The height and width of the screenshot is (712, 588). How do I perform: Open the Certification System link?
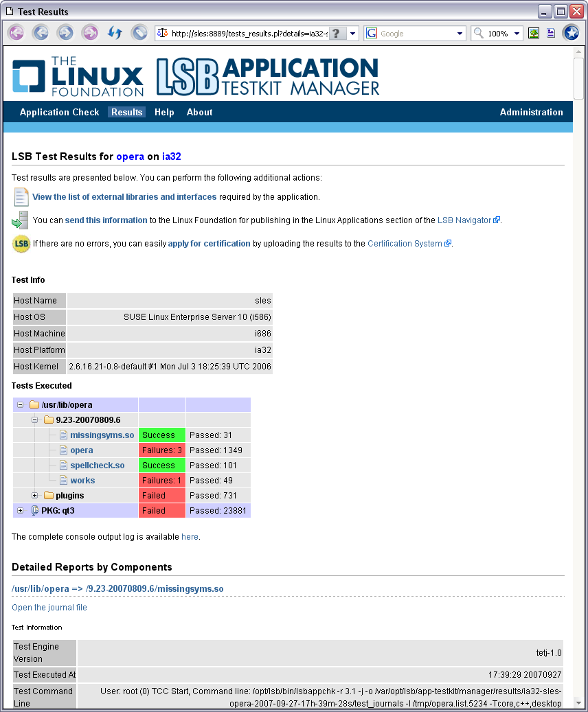[x=405, y=243]
